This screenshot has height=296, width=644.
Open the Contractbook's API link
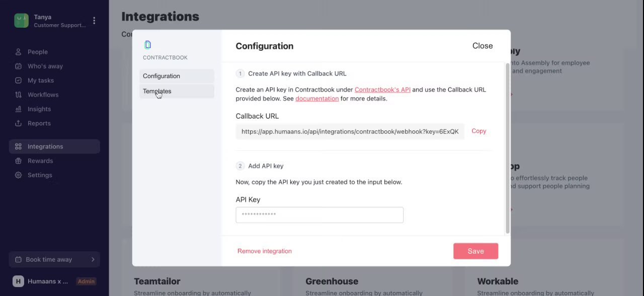coord(382,90)
